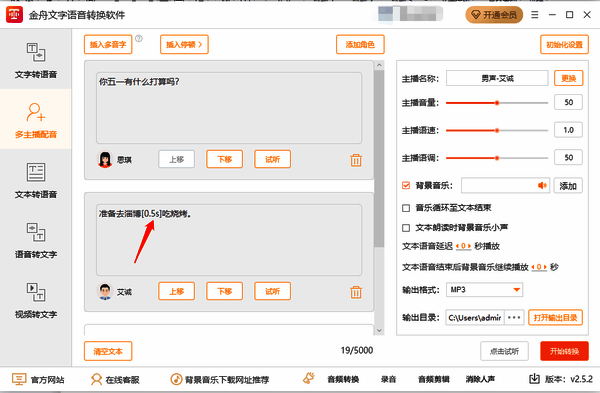Click the 主播语调 value box showing 50

(569, 157)
